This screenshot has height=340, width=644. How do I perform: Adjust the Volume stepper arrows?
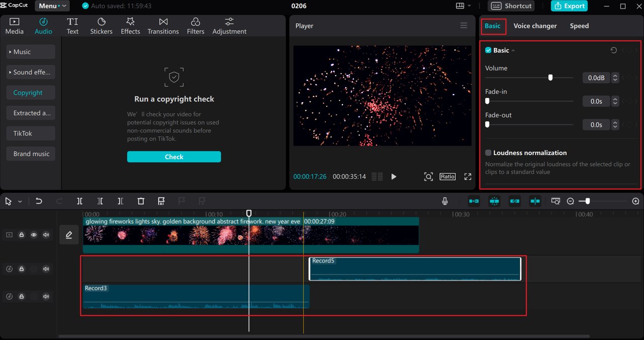(x=615, y=78)
